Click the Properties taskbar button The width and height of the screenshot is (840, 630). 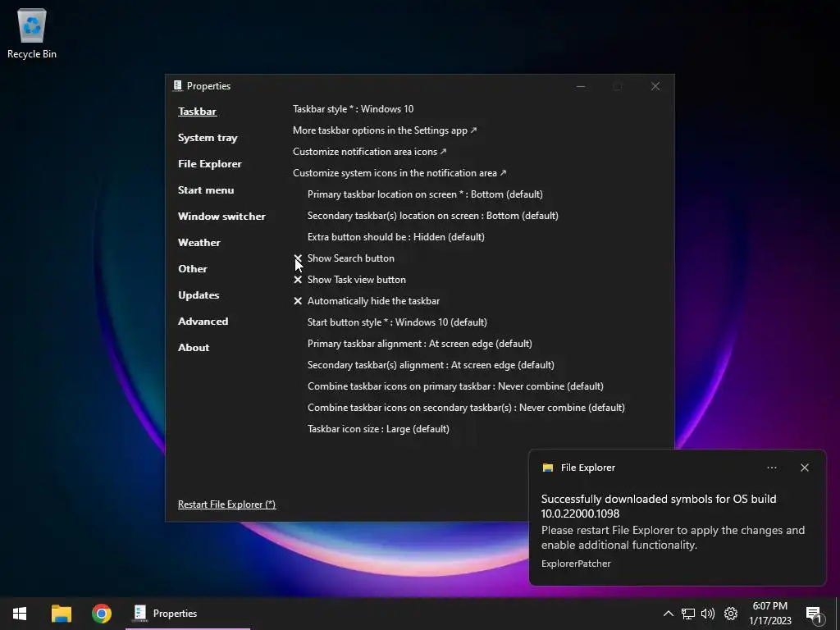(x=188, y=614)
